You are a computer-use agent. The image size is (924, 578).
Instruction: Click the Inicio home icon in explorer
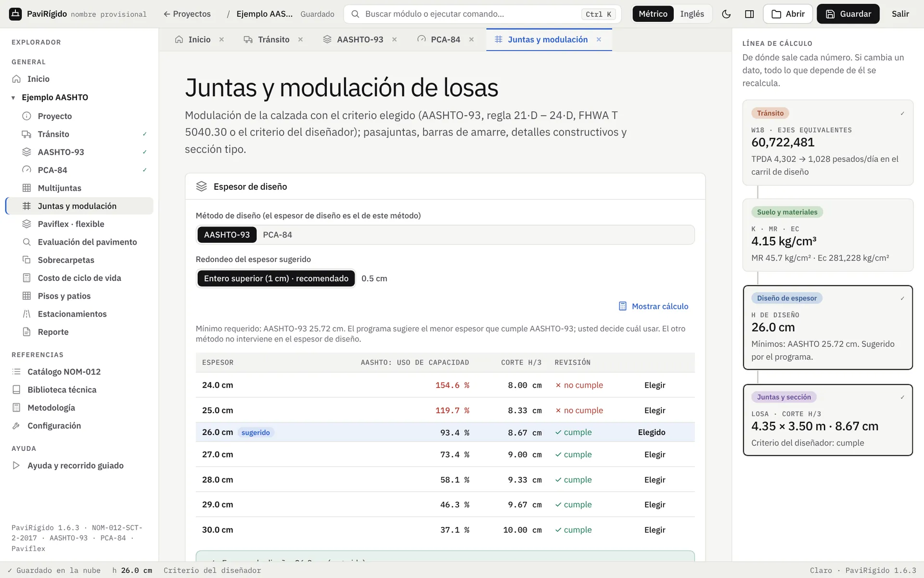point(16,79)
